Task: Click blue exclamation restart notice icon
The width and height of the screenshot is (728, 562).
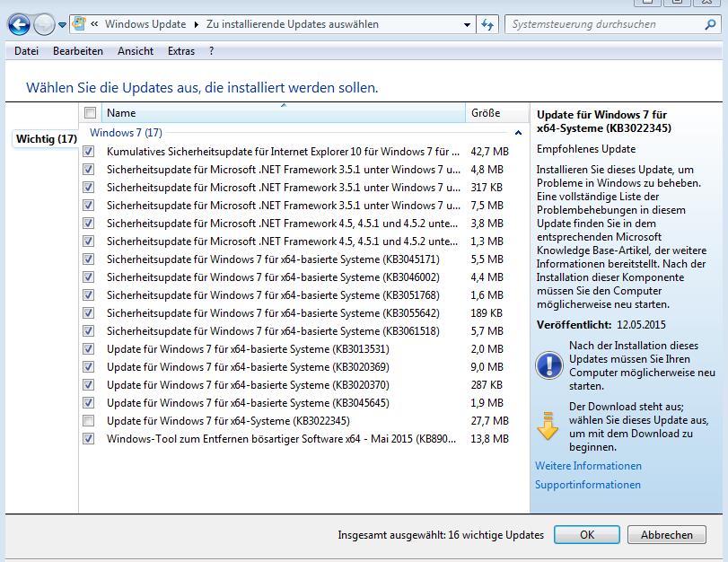Action: (548, 365)
